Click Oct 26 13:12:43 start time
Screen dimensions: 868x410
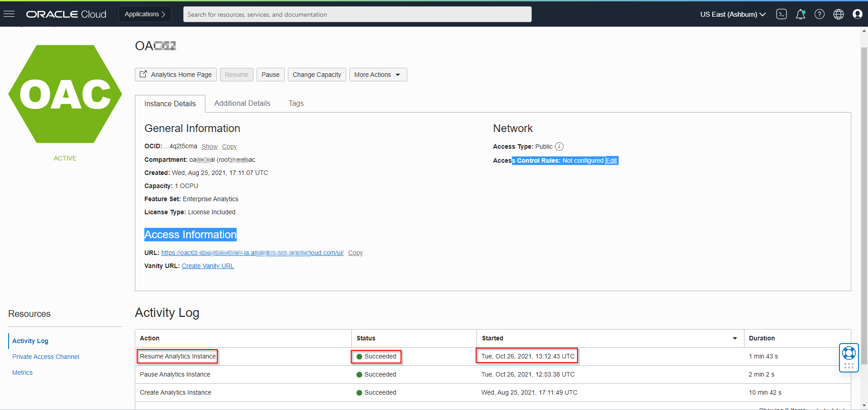pos(527,356)
